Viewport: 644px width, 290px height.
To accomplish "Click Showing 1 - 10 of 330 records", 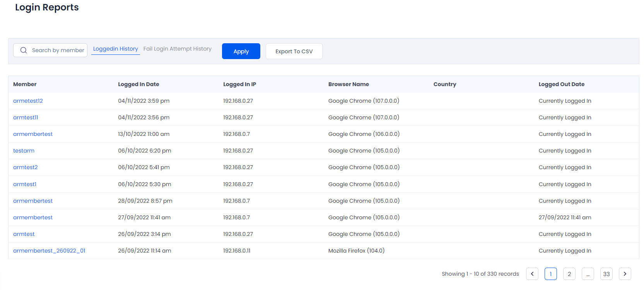I will 480,274.
